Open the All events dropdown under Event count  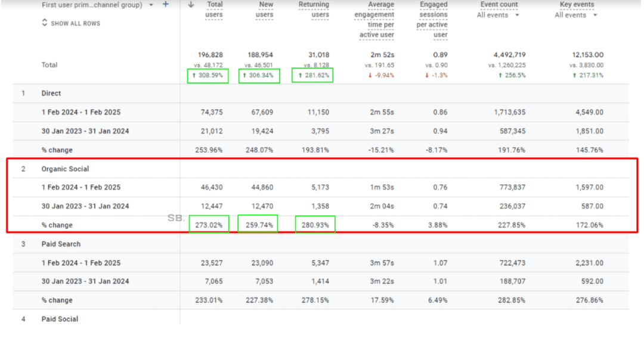click(499, 15)
